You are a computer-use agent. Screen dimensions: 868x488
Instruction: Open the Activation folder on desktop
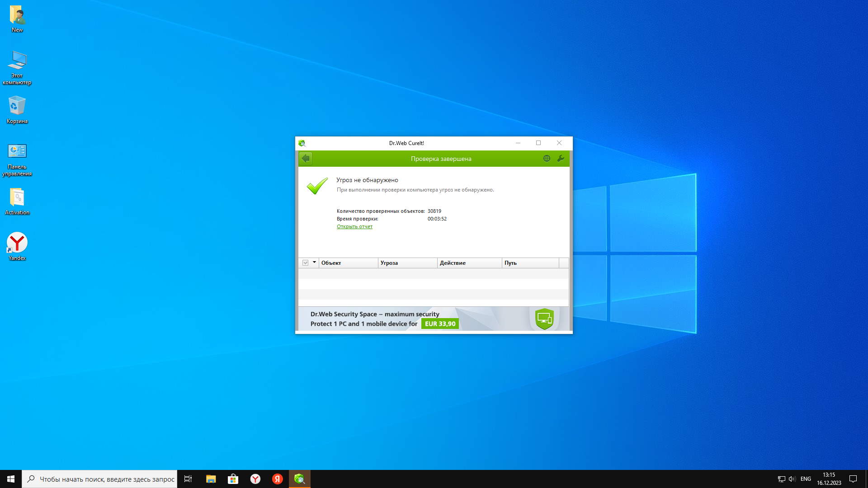click(17, 201)
